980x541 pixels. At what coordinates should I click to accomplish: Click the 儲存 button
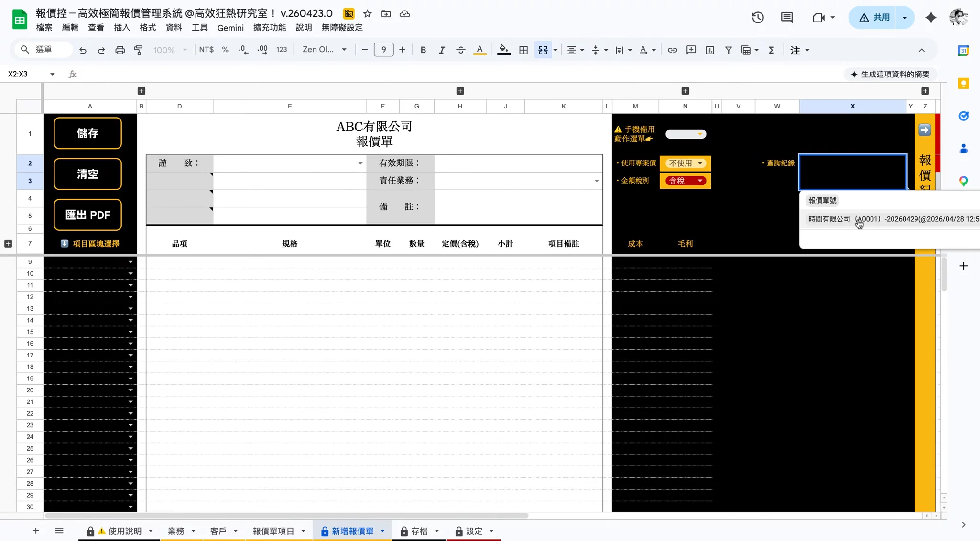point(88,133)
